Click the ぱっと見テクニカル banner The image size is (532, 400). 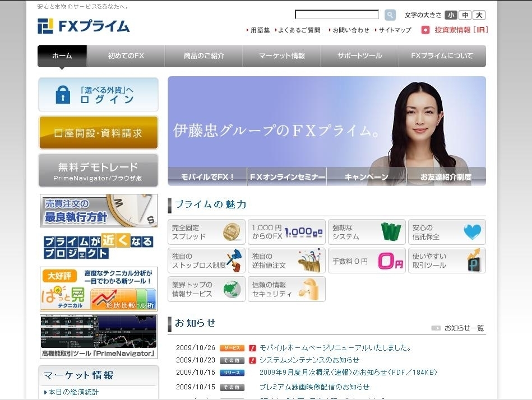(x=99, y=289)
